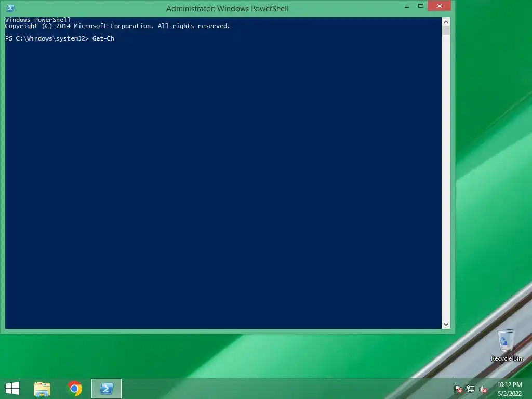Select the PowerShell taskbar button
Viewport: 532px width, 399px height.
[107, 389]
